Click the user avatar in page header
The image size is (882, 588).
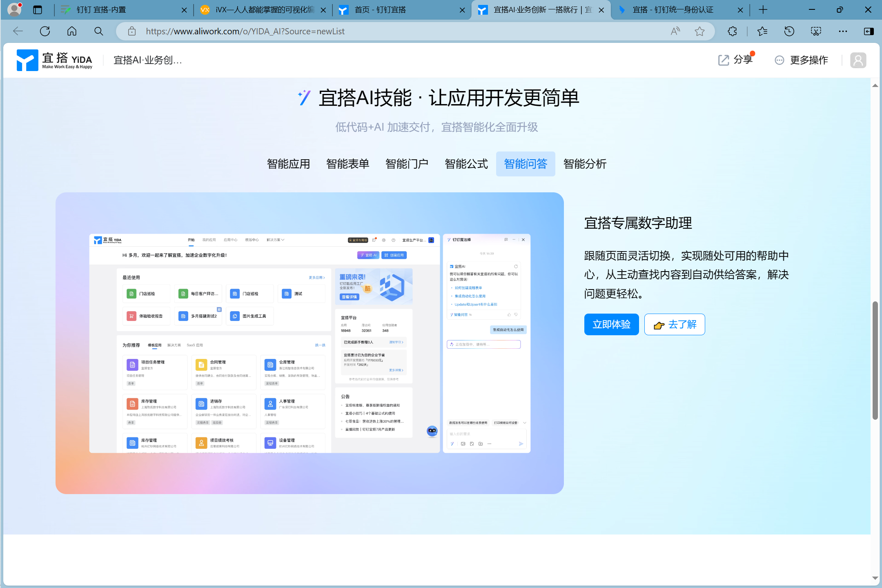(858, 60)
